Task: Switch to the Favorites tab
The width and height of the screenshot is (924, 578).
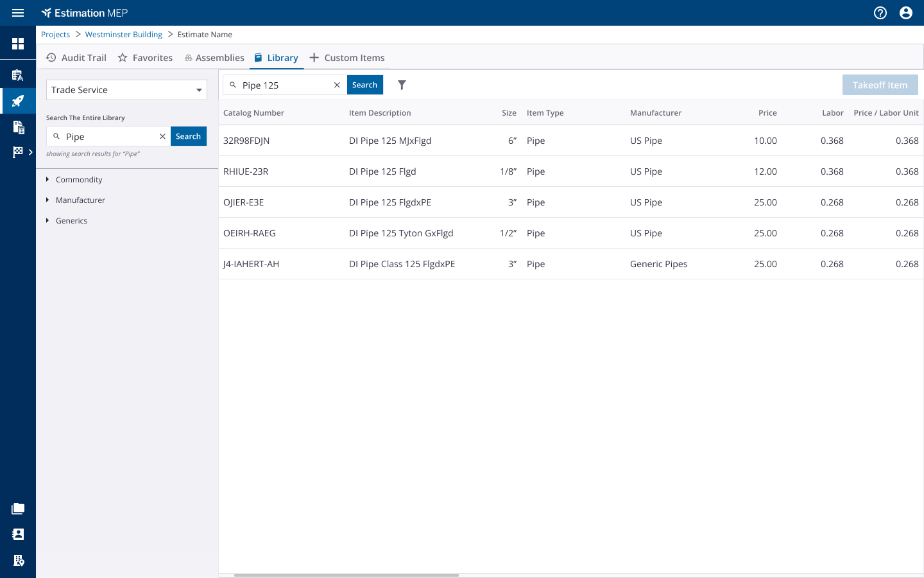Action: pyautogui.click(x=146, y=58)
